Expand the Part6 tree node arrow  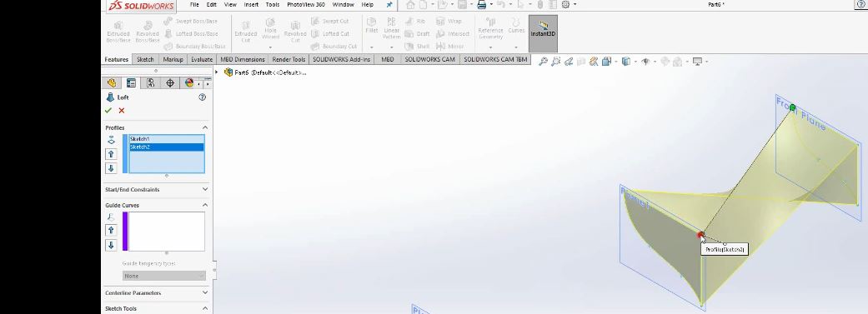pyautogui.click(x=217, y=72)
